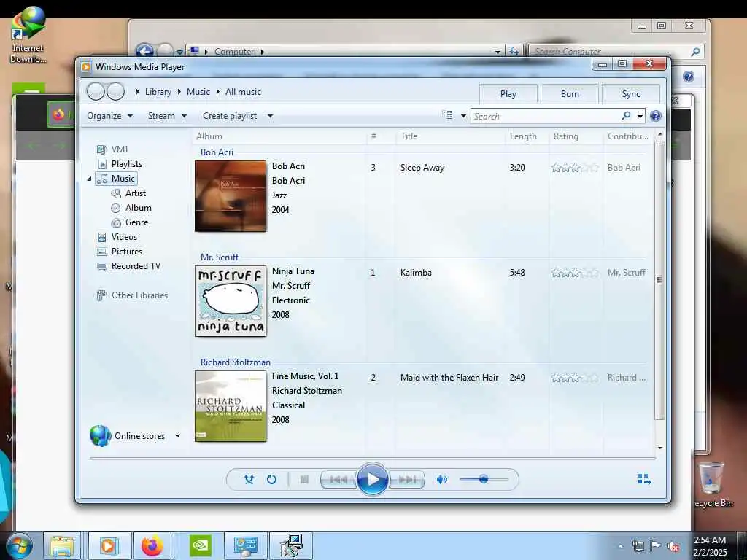Set the star rating for Sleep Away
This screenshot has width=747, height=560.
[575, 168]
